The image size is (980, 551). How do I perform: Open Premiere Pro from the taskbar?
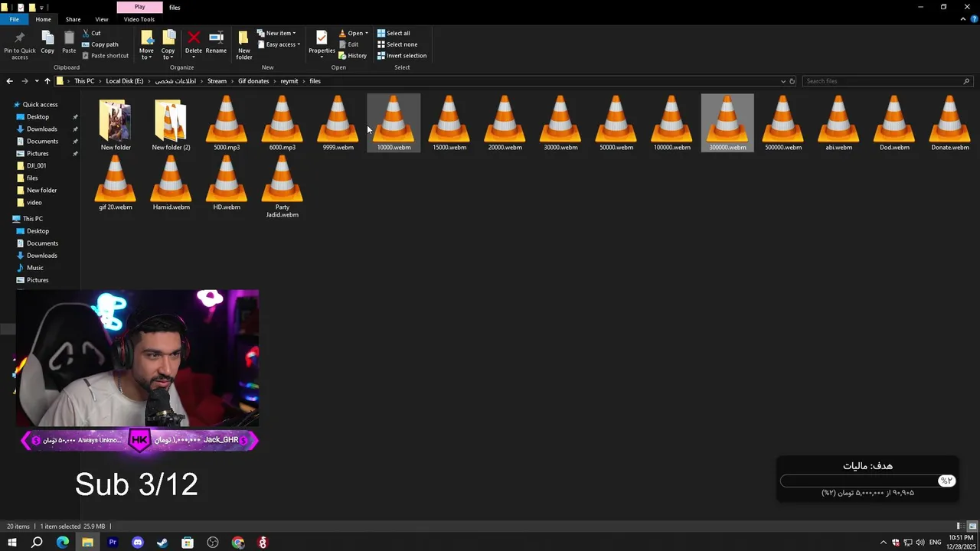point(113,543)
